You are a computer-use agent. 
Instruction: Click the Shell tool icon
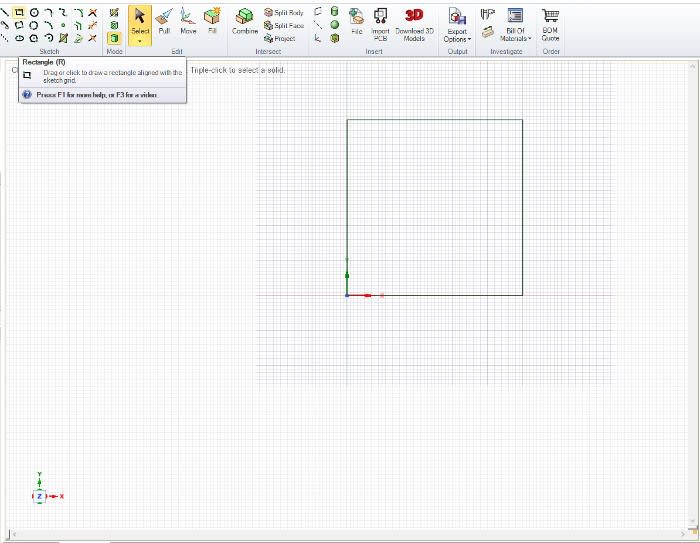point(334,38)
